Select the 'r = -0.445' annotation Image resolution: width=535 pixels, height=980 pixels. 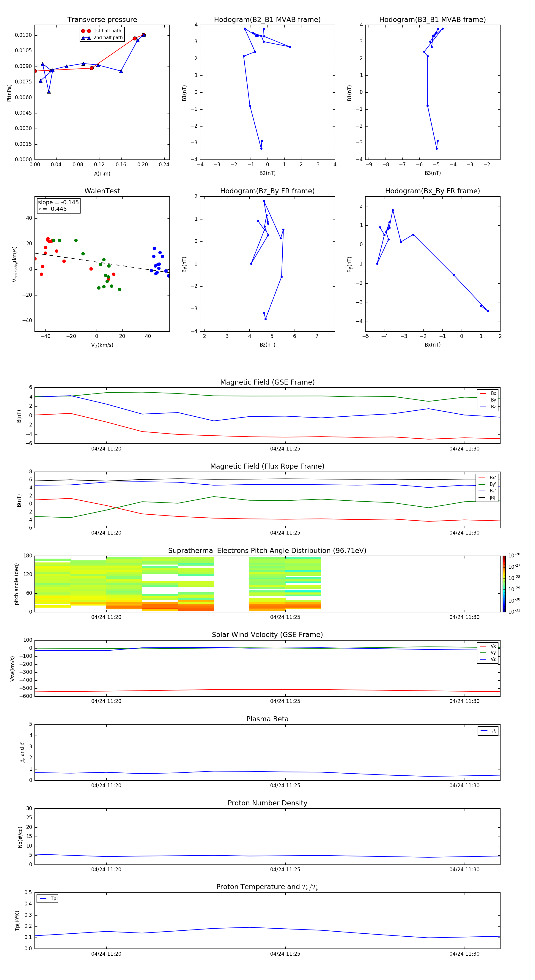click(52, 209)
